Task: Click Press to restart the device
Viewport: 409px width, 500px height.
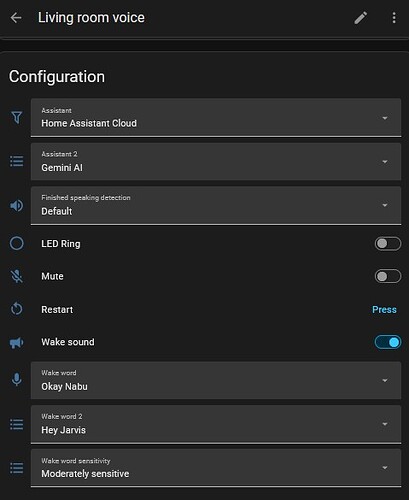Action: point(384,310)
